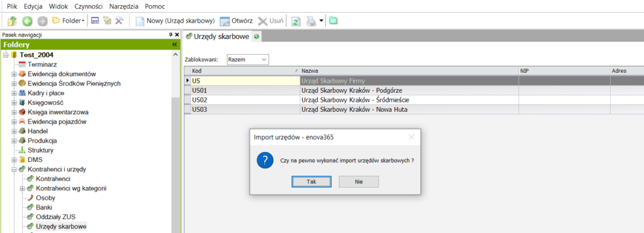Select the US03 table cell
This screenshot has width=644, height=233.
click(x=245, y=109)
